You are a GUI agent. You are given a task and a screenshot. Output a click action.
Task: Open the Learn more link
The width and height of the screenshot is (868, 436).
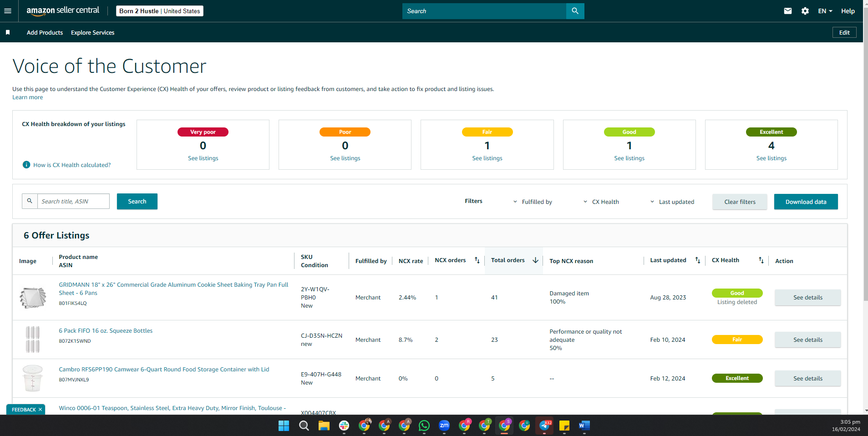(x=27, y=97)
